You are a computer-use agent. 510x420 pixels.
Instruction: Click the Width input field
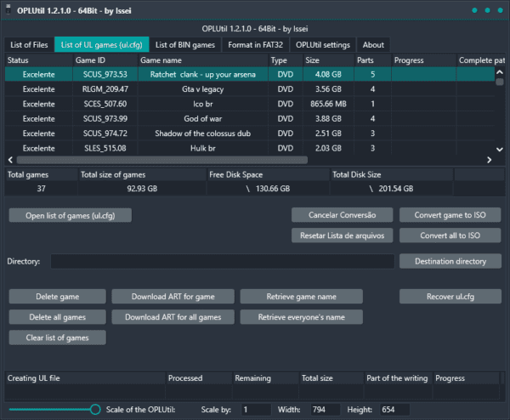coord(326,410)
